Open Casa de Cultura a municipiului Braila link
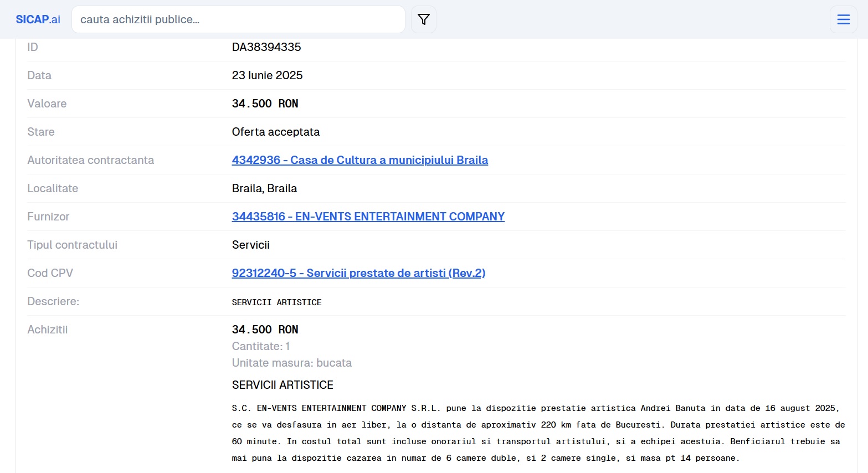The width and height of the screenshot is (868, 473). tap(360, 160)
